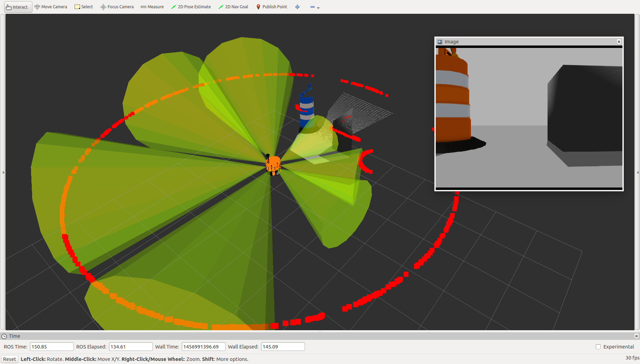This screenshot has width=640, height=364.
Task: Click the ROS Time field
Action: (52, 347)
